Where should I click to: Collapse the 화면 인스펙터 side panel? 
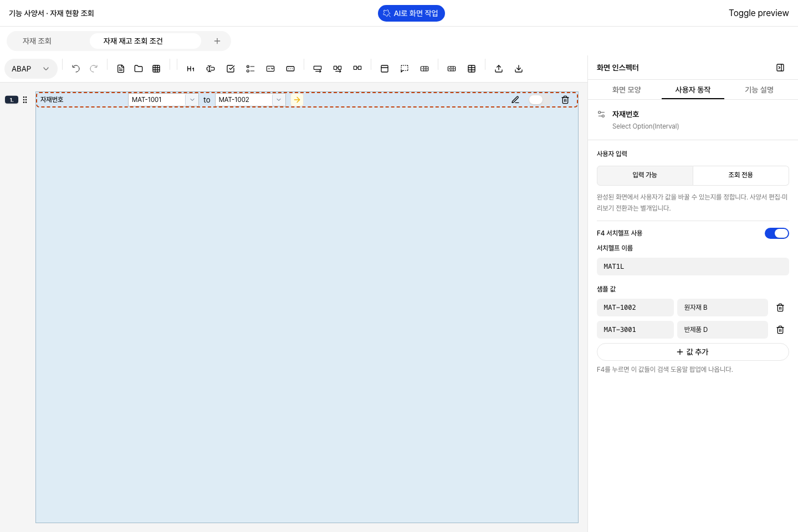pyautogui.click(x=780, y=68)
